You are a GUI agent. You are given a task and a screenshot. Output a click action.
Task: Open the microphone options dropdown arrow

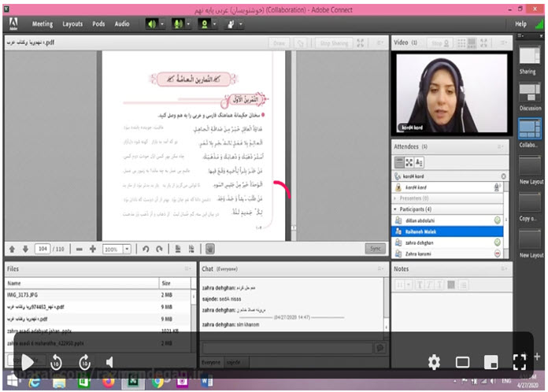pos(188,24)
